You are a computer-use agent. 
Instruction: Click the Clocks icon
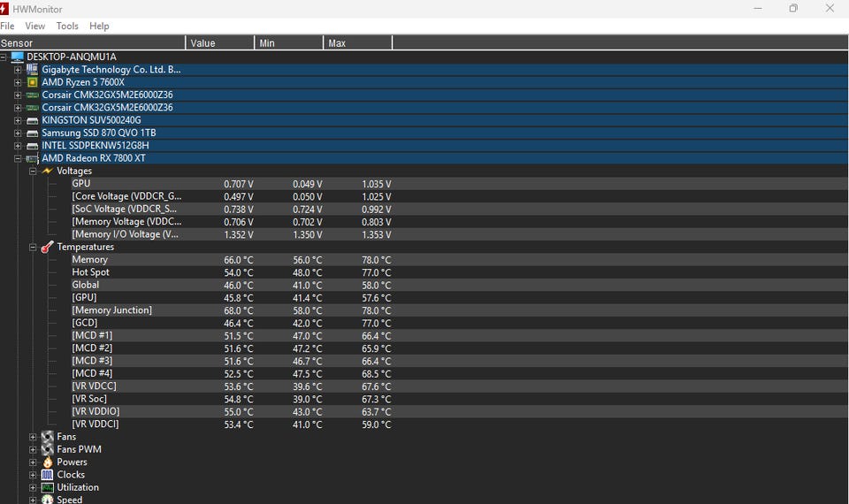[x=48, y=475]
